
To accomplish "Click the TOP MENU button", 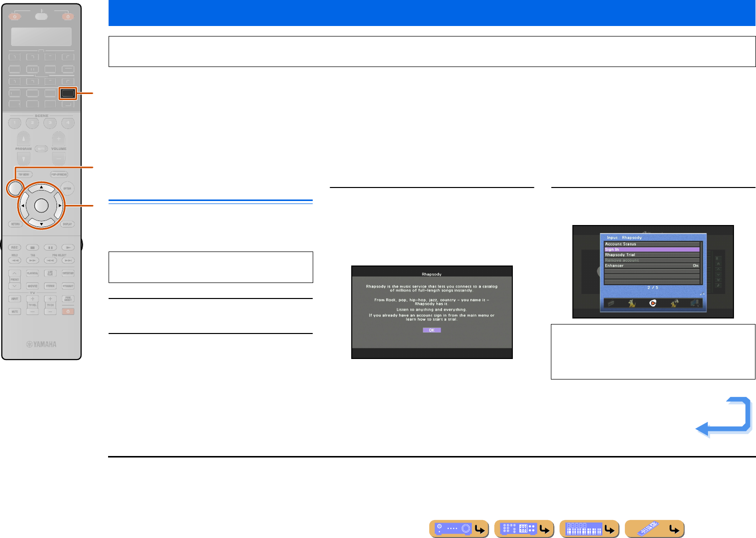I will point(24,174).
